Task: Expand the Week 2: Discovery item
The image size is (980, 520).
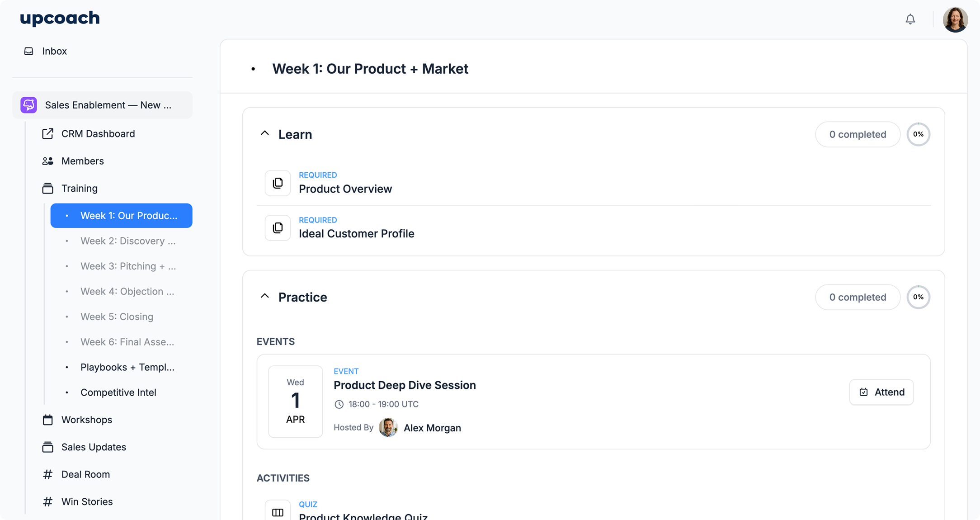Action: [x=128, y=241]
